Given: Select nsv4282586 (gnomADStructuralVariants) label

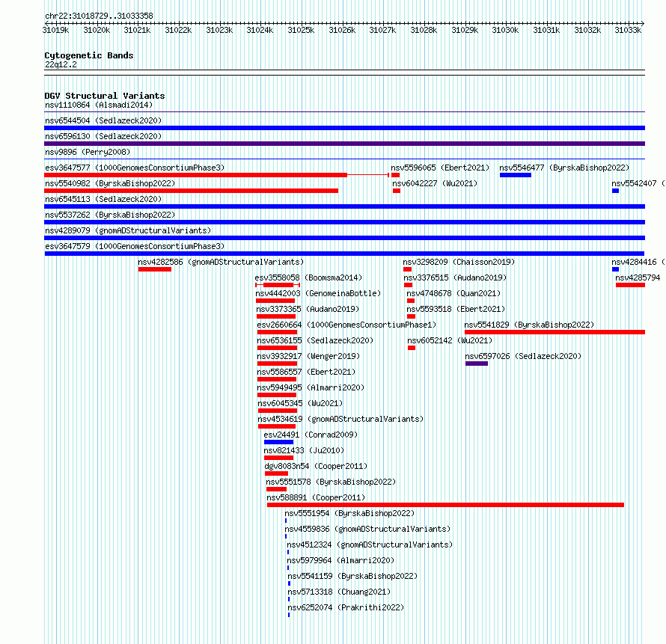Looking at the screenshot, I should [221, 262].
